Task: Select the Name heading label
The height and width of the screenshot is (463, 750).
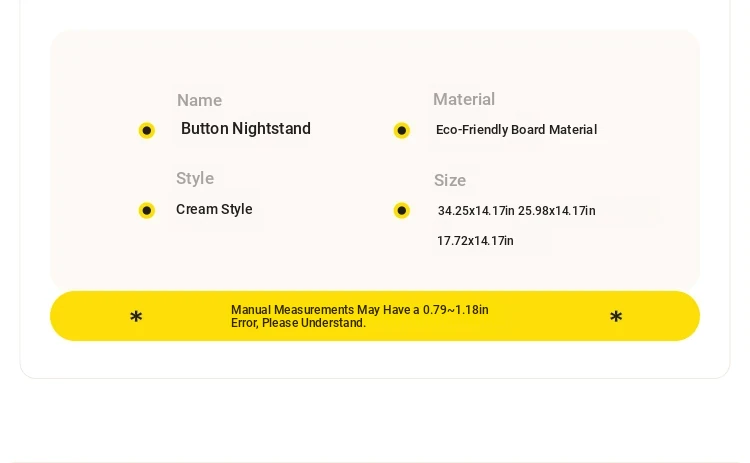Action: [199, 100]
